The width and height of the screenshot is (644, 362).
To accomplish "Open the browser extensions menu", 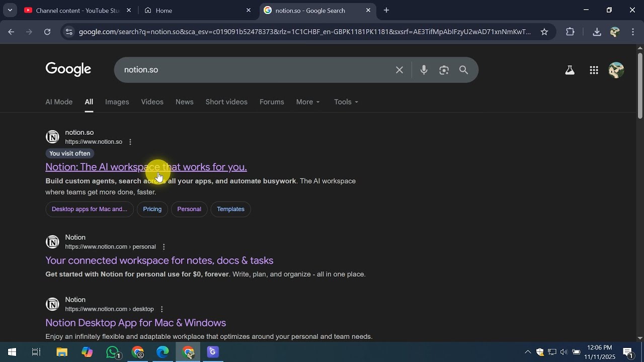I will [x=570, y=32].
